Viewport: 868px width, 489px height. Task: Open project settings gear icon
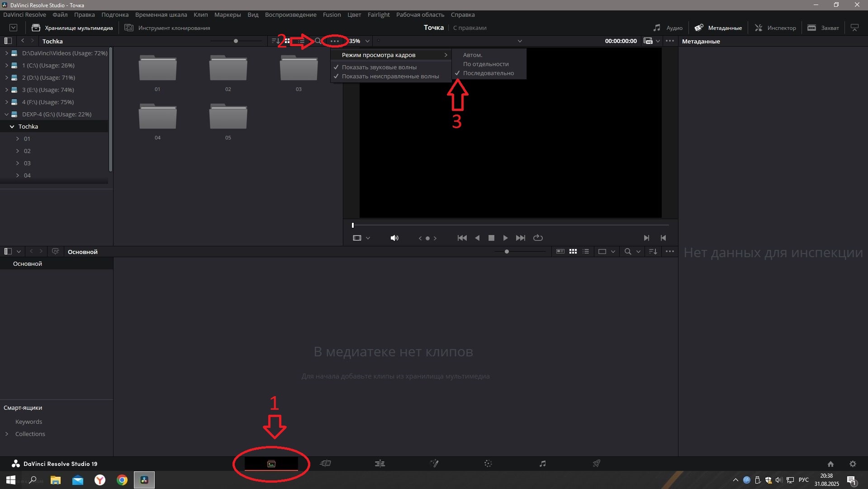(x=853, y=464)
